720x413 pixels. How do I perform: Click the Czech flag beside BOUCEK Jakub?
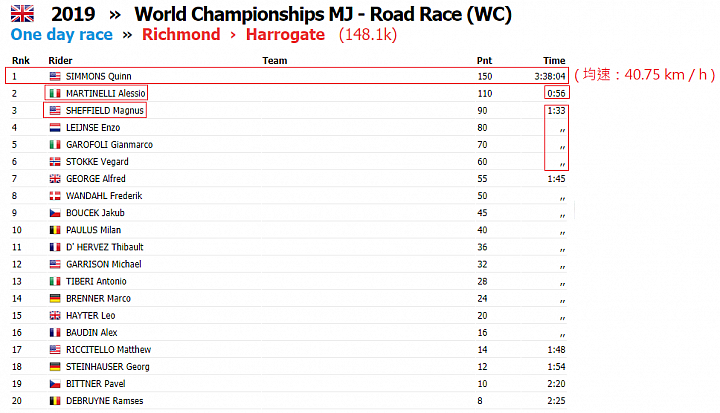55,213
